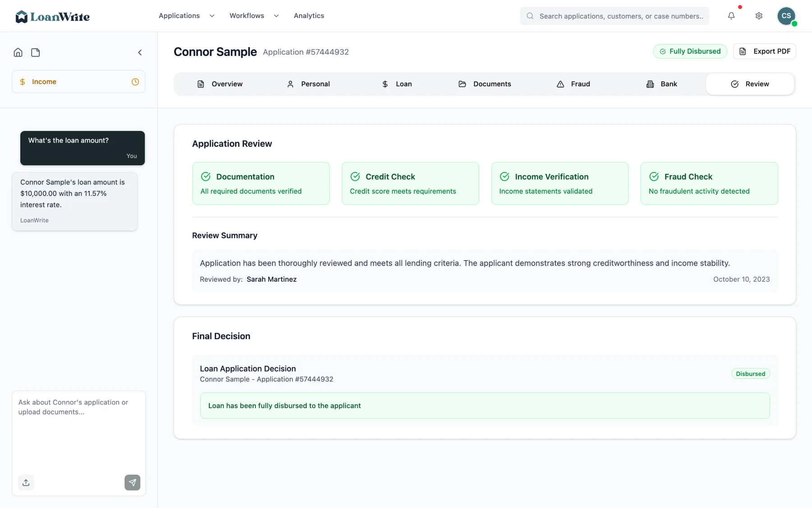Click the Ask about Connor's application box

[x=78, y=431]
